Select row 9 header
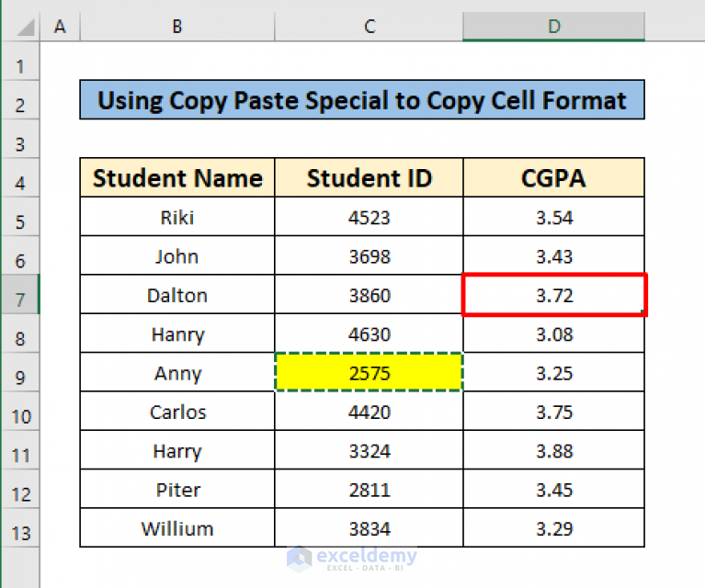Image resolution: width=705 pixels, height=588 pixels. coord(20,372)
